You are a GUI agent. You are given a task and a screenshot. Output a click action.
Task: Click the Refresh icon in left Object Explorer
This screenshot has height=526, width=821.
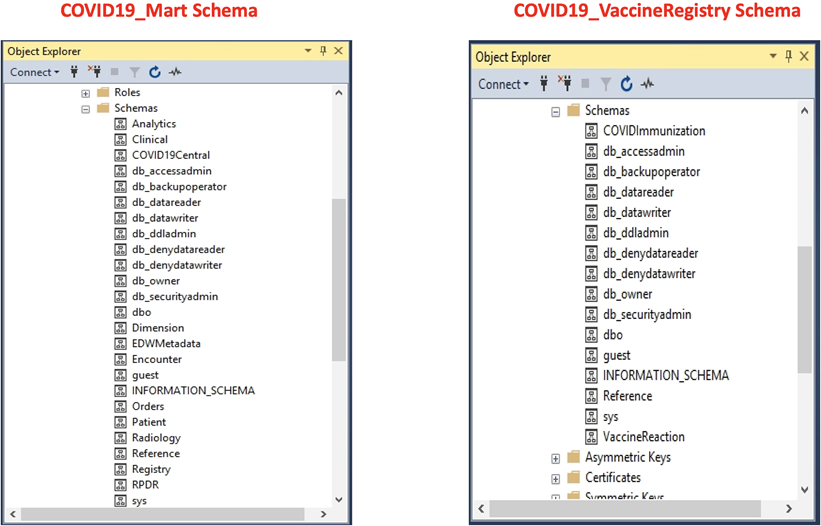154,72
